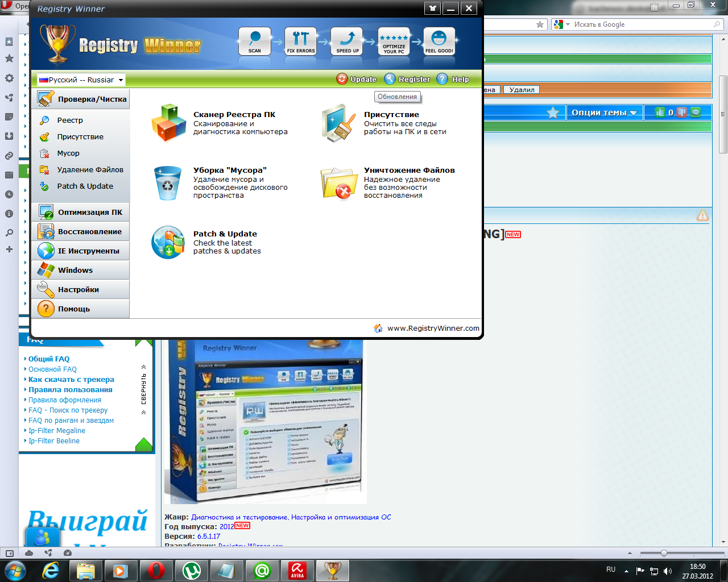Image resolution: width=728 pixels, height=582 pixels.
Task: Select Реестр in the sidebar
Action: 70,120
